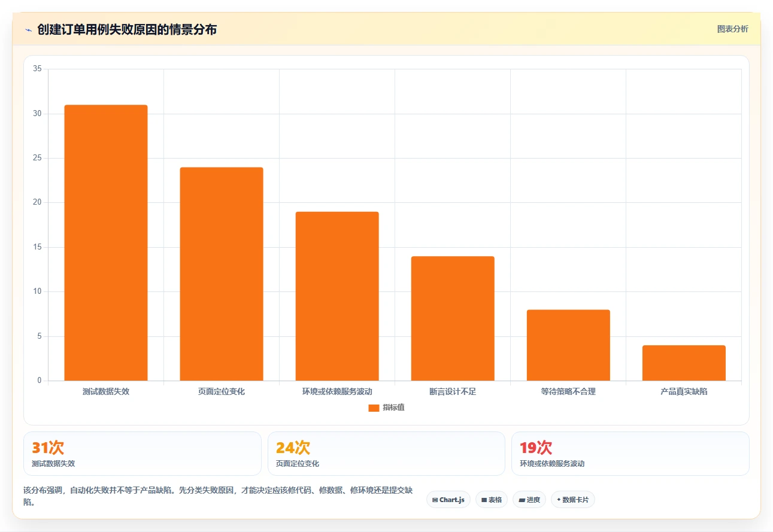Click the 页面定位变化 axis label
This screenshot has width=773, height=532.
point(222,391)
